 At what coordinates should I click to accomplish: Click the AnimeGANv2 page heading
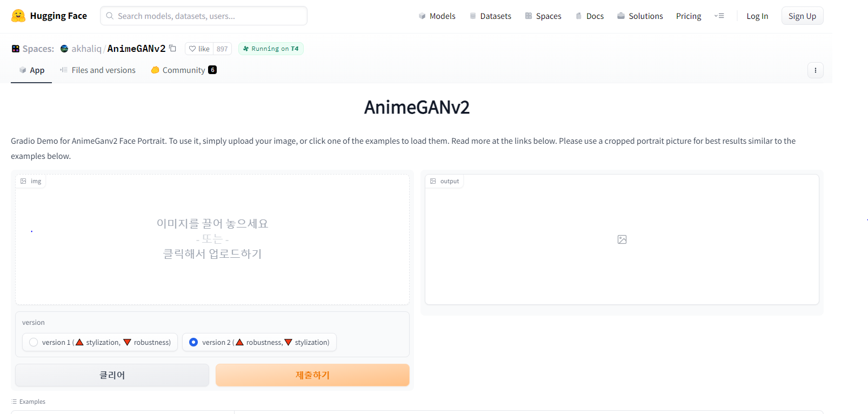coord(417,107)
